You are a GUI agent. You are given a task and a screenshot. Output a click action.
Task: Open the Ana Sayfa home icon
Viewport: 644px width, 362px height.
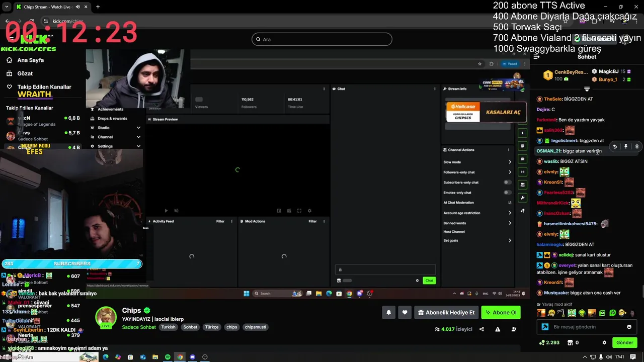coord(9,60)
